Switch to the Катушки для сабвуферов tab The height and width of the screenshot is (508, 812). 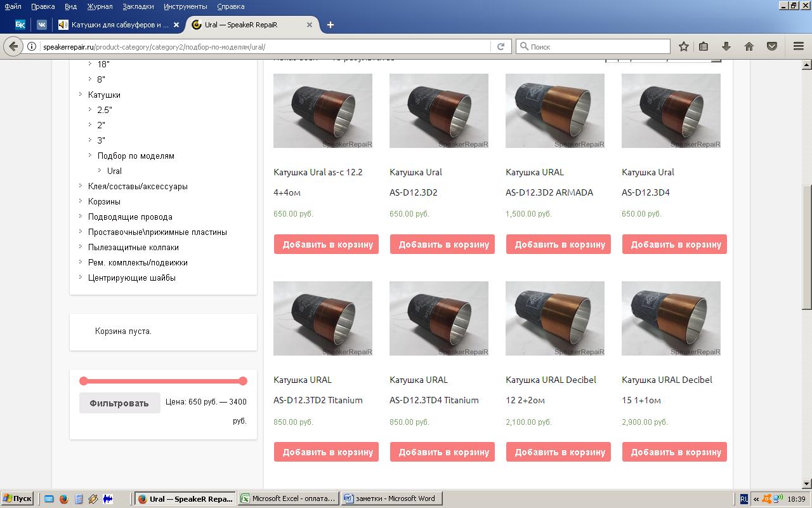pyautogui.click(x=119, y=25)
